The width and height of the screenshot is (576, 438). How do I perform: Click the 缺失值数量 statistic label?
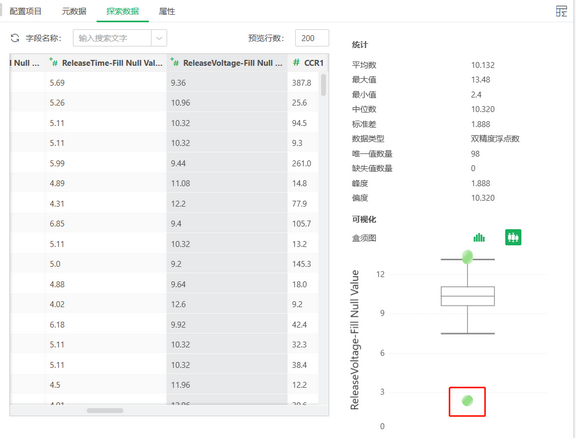(372, 168)
